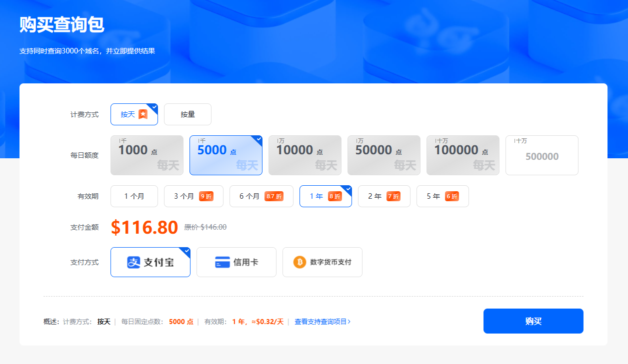The height and width of the screenshot is (364, 628).
Task: Click the 6折 discount badge
Action: [x=452, y=196]
